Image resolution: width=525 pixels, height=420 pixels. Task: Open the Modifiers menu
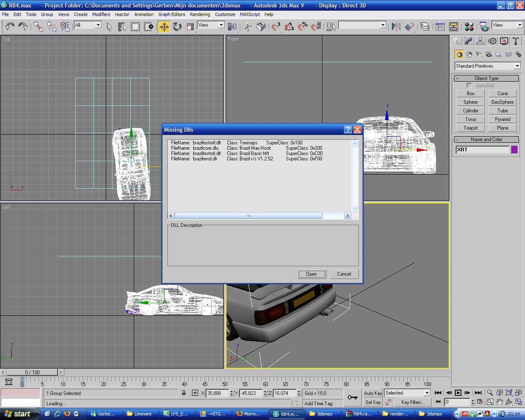pos(101,14)
